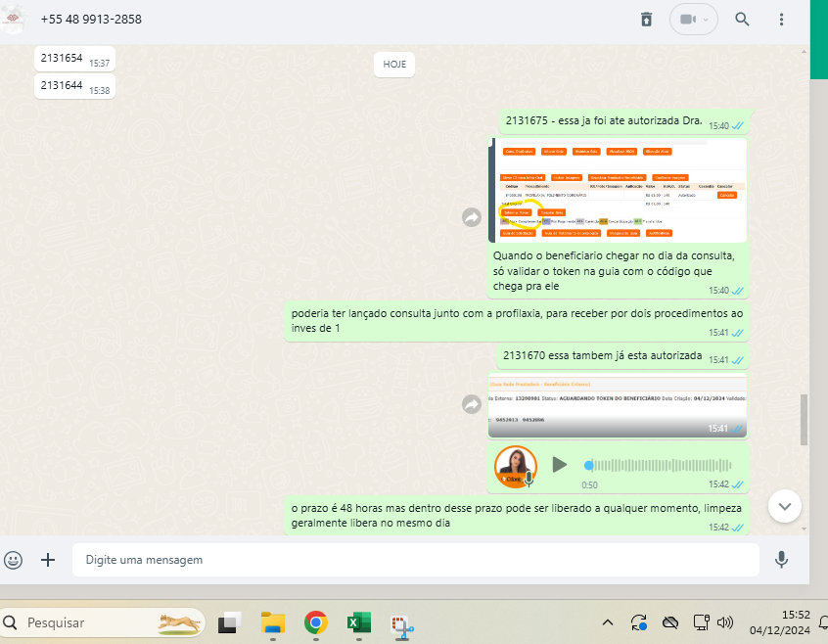Open clock showing 15:52 04/12/2024
The image size is (828, 644).
click(x=780, y=622)
